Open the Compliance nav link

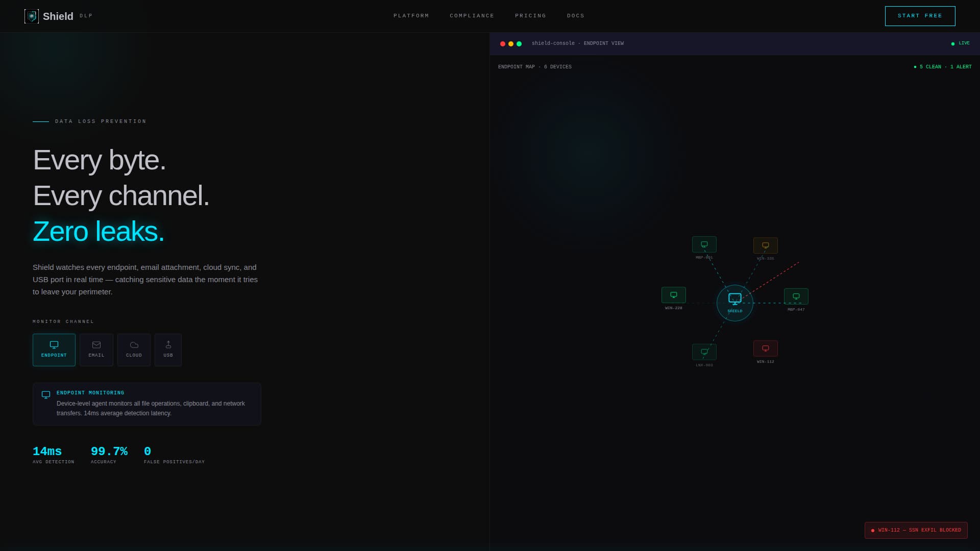coord(472,16)
